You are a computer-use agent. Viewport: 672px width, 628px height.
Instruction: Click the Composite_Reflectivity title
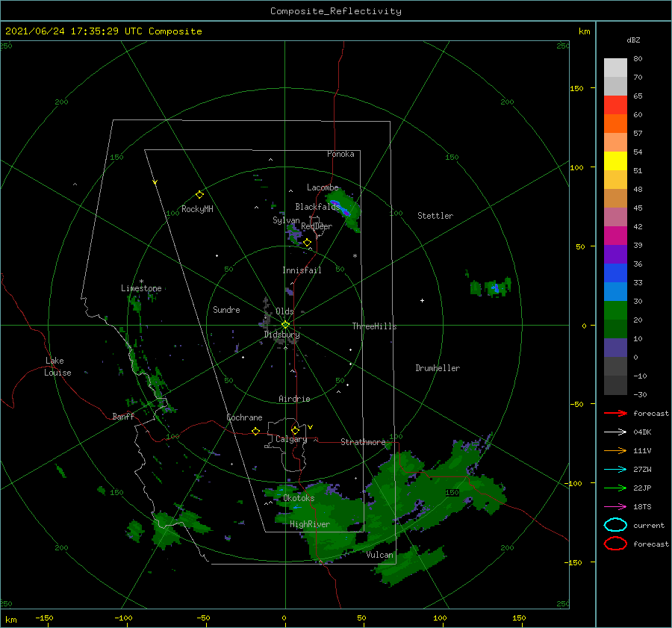click(x=336, y=11)
